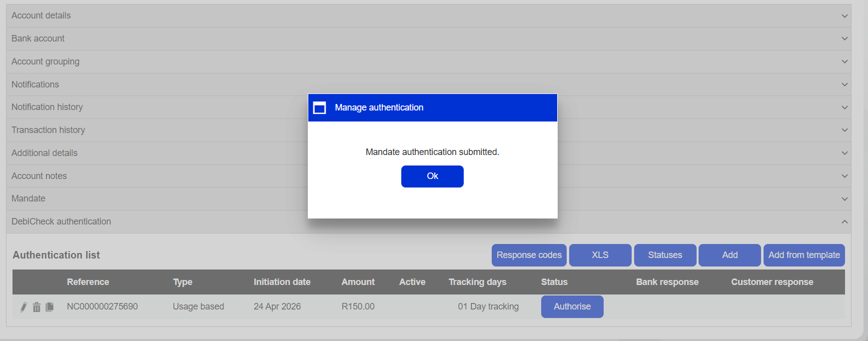Expand the Additional details chevron
868x341 pixels.
tap(845, 153)
